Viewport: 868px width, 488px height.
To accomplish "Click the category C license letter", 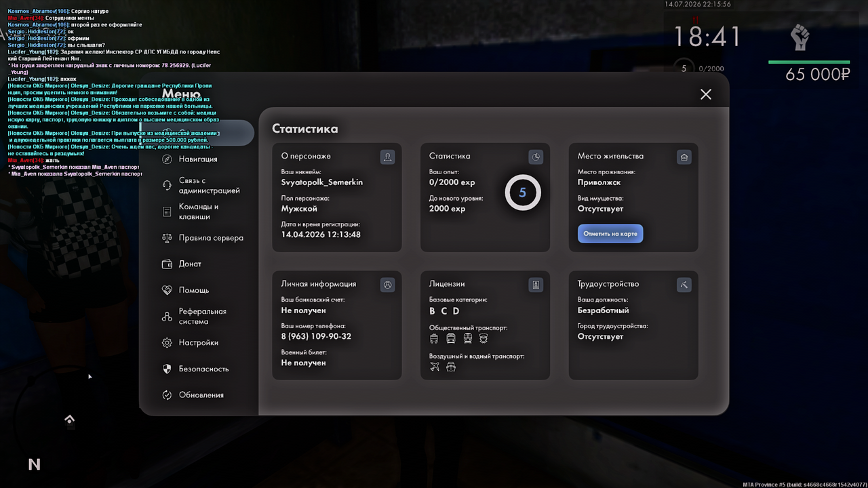I will [444, 311].
